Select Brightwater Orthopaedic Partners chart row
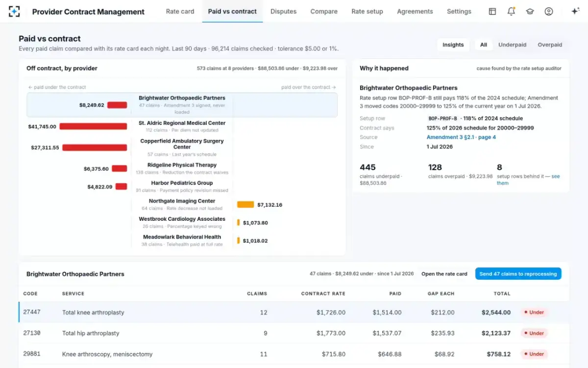 pos(182,105)
